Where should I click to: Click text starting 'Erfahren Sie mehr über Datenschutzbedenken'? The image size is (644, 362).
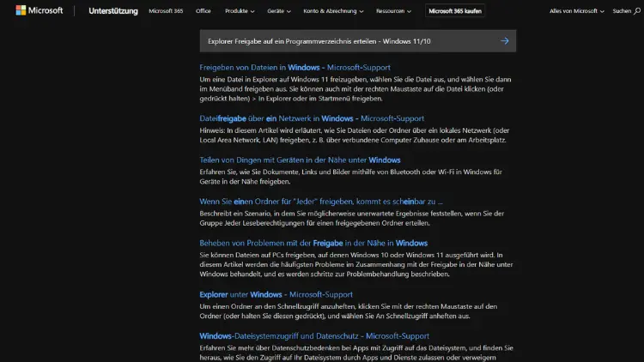coord(356,353)
